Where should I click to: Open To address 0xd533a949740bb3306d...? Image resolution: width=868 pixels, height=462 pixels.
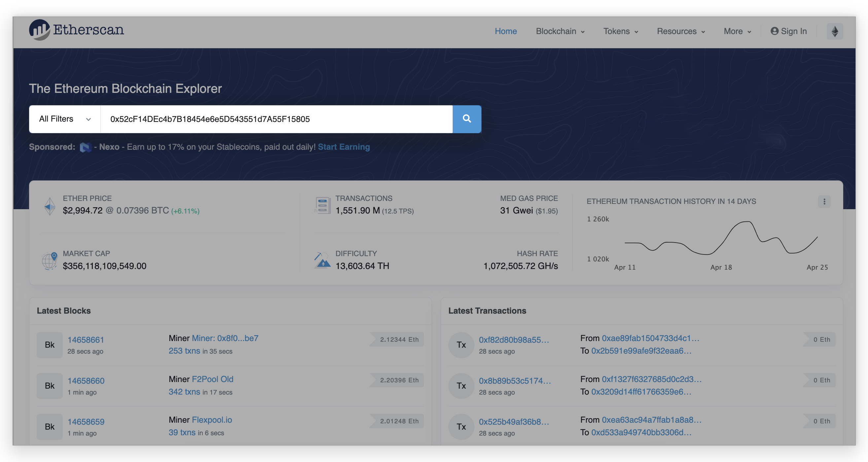(x=641, y=432)
